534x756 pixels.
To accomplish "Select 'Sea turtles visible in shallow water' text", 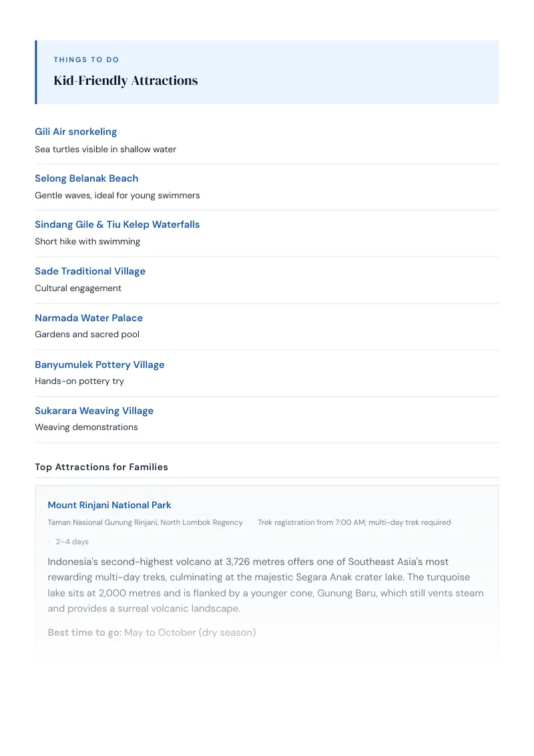I will [105, 150].
